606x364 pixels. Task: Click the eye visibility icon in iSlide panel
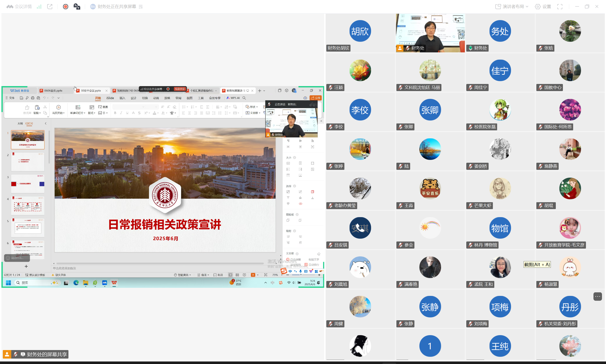pos(300,204)
